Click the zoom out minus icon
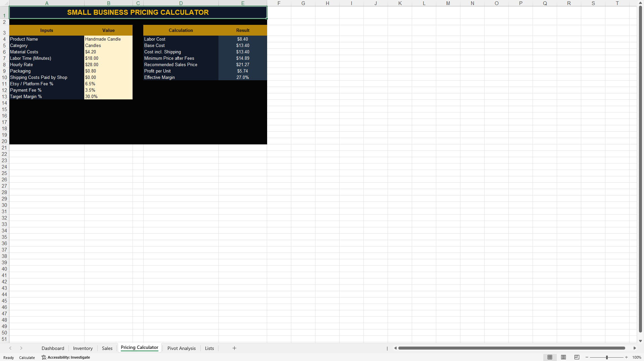This screenshot has height=361, width=644. [587, 357]
